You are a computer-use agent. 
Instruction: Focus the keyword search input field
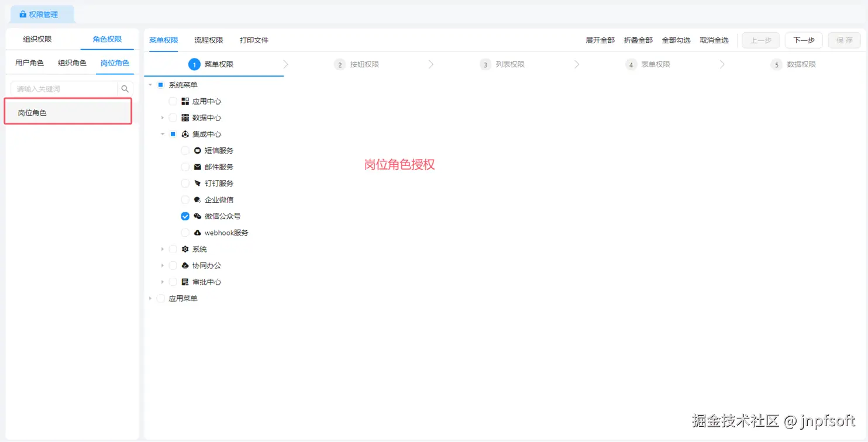coord(64,89)
